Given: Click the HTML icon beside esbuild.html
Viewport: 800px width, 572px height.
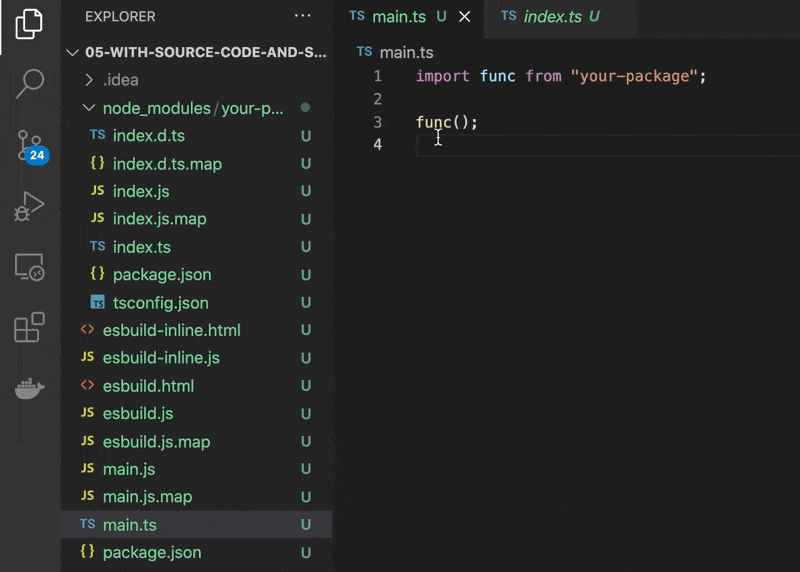Looking at the screenshot, I should tap(87, 385).
